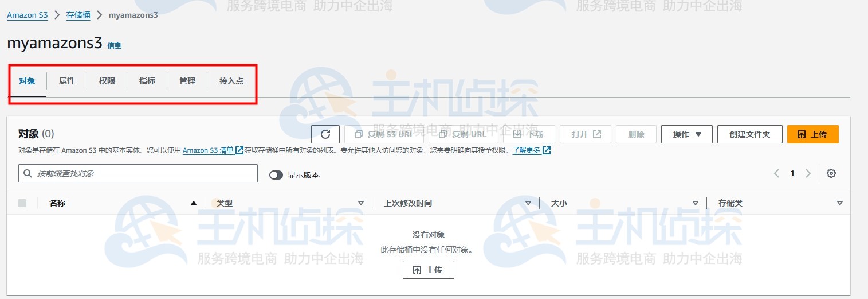Select the 接入点 tab
This screenshot has height=299, width=868.
(231, 81)
